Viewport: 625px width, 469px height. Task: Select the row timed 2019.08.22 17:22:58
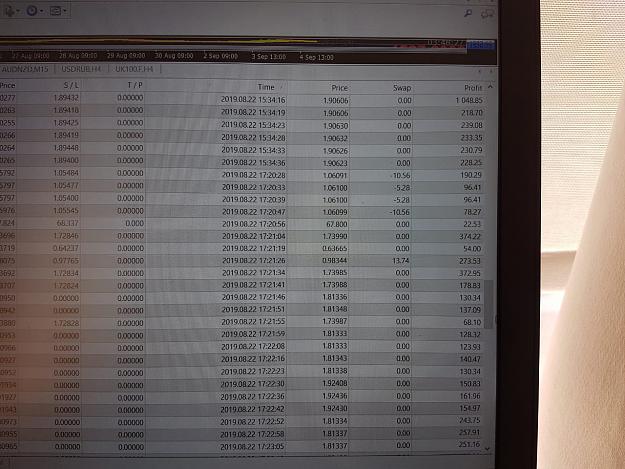pos(242,434)
